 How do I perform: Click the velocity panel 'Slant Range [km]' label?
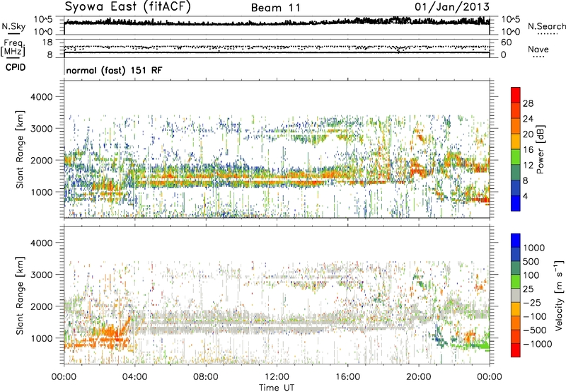20,296
